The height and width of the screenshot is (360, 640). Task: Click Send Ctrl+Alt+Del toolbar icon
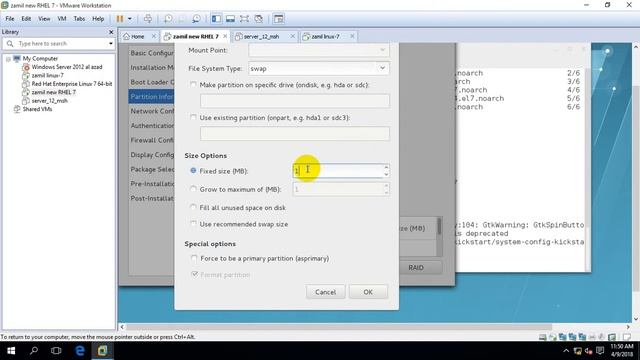(148, 19)
